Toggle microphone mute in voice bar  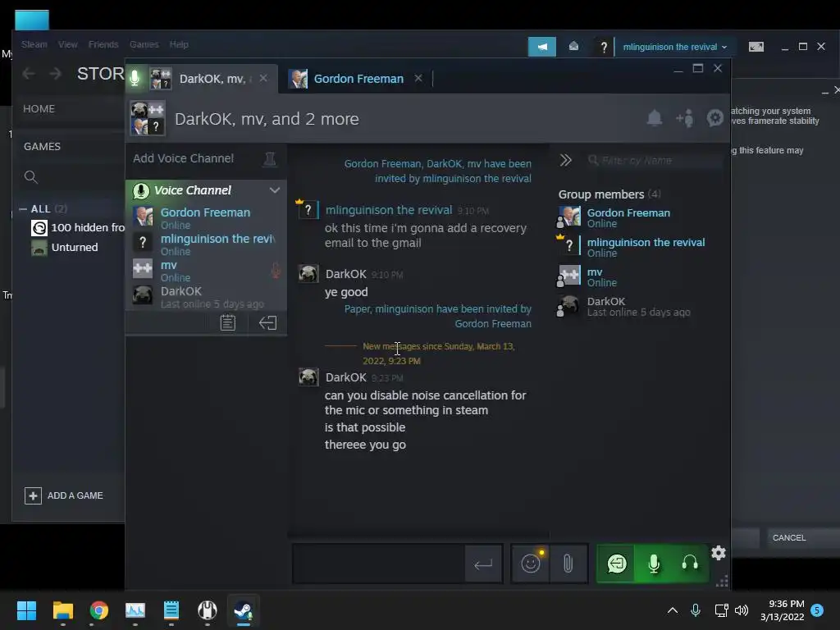coord(654,564)
